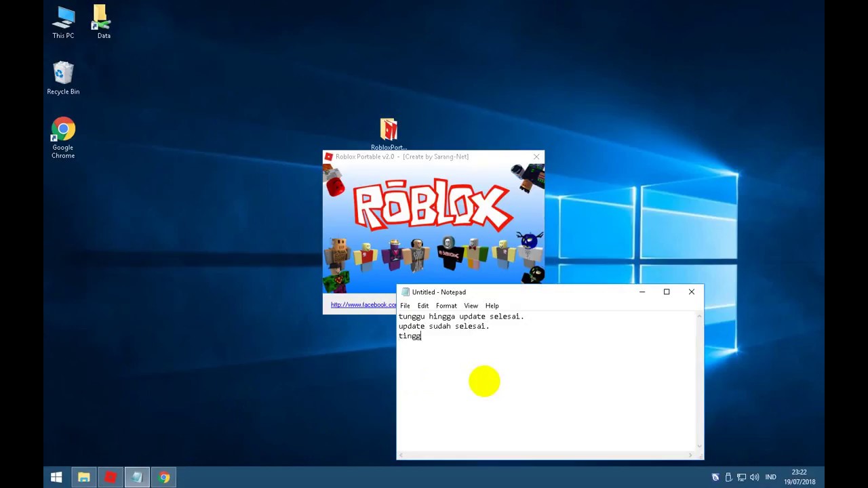Place cursor at the 'tingg' line
868x488 pixels.
[x=410, y=336]
